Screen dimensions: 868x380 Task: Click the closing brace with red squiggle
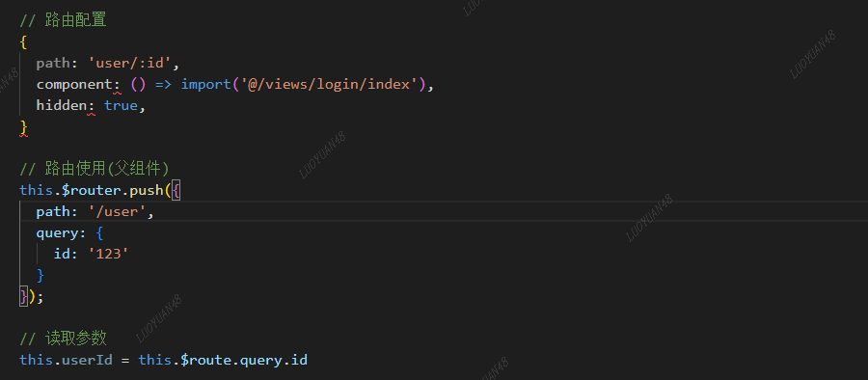pyautogui.click(x=23, y=127)
